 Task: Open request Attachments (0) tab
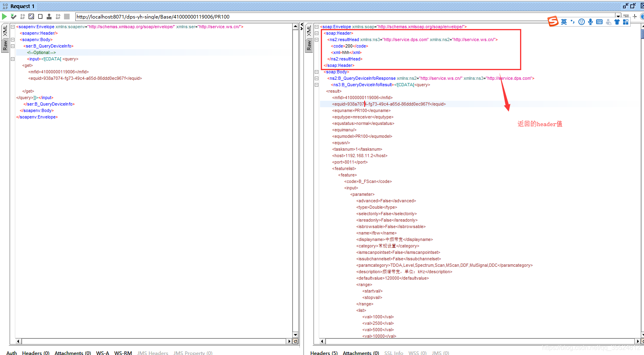(73, 353)
